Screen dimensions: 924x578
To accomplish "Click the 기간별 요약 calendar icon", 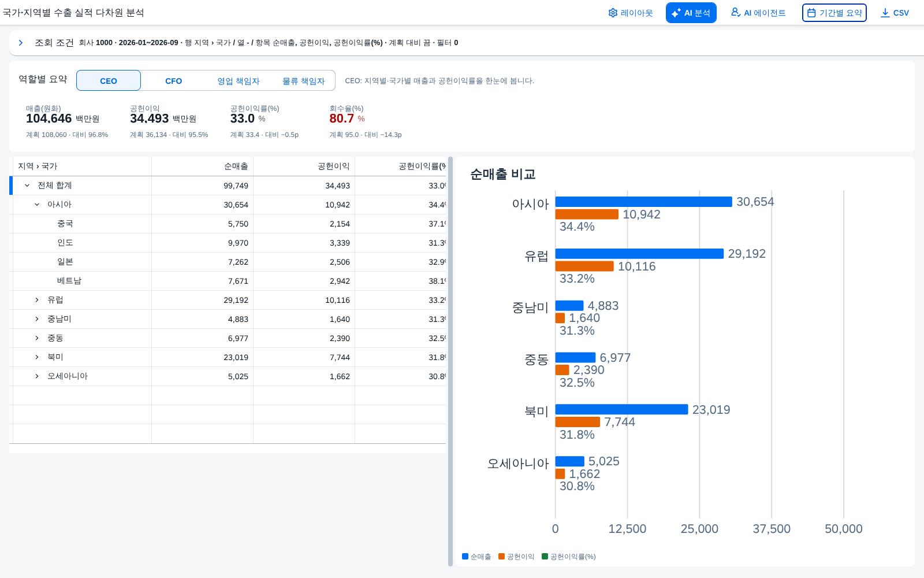I will [x=811, y=13].
